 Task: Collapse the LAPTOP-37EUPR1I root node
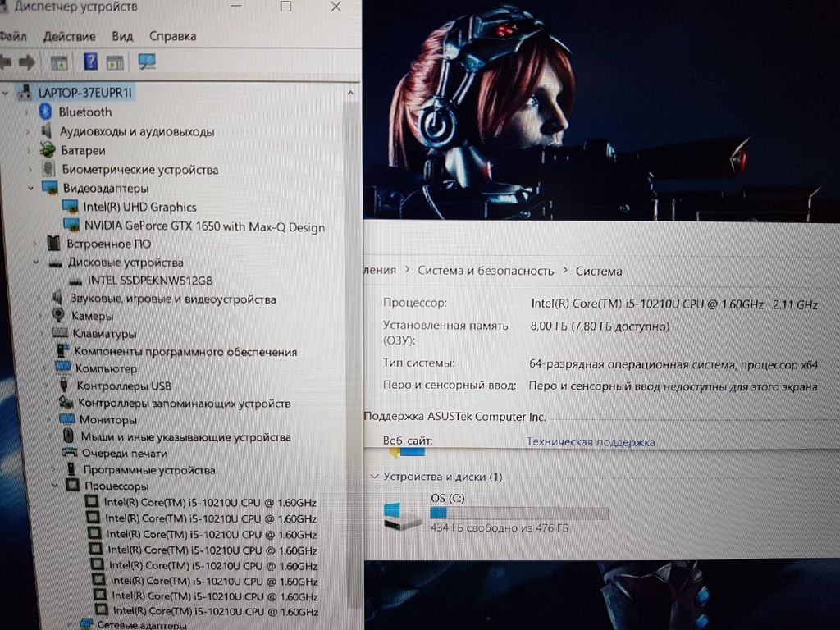[x=6, y=94]
